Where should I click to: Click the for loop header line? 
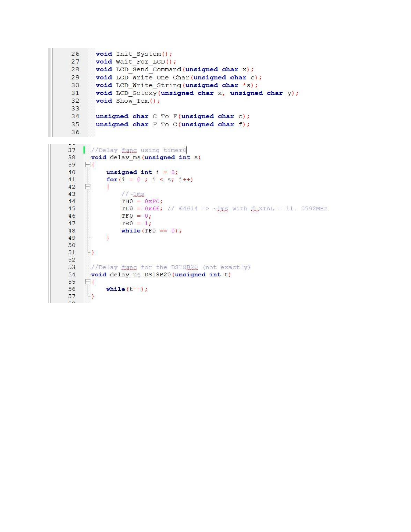pos(150,180)
